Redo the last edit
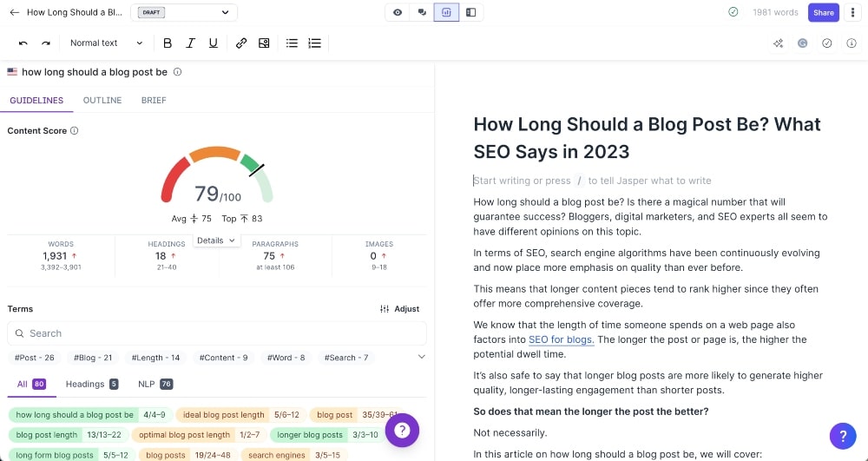Screen dimensions: 868x461 tap(46, 43)
